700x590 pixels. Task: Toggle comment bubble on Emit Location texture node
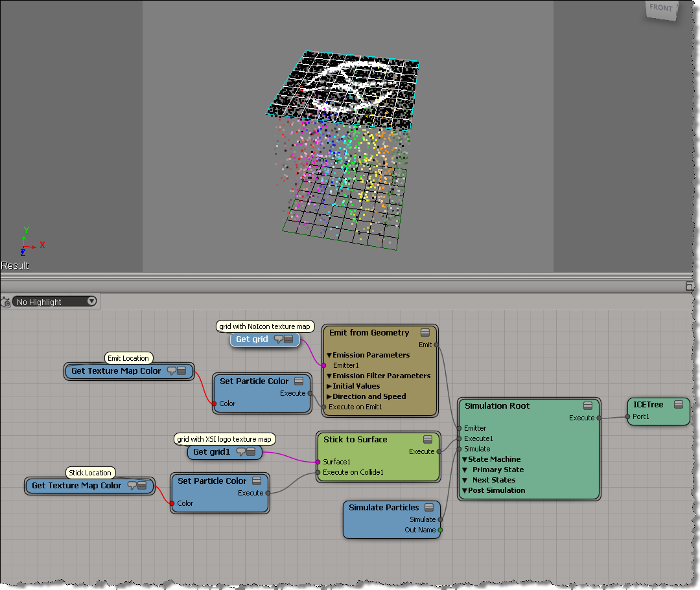pos(172,371)
